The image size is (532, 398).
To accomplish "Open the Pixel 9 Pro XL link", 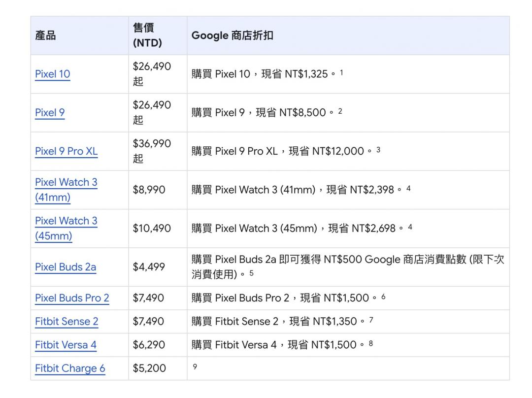I will (x=66, y=151).
